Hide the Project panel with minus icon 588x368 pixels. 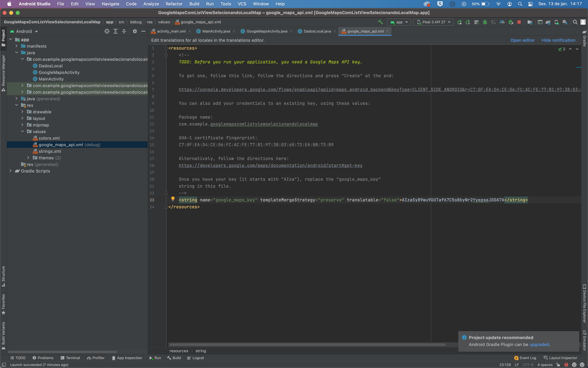tap(143, 31)
